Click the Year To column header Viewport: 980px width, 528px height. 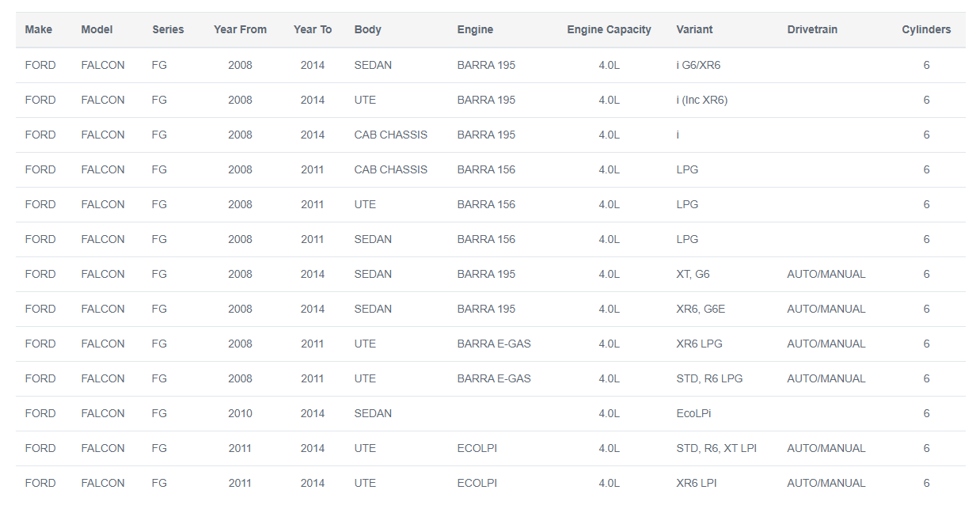313,29
